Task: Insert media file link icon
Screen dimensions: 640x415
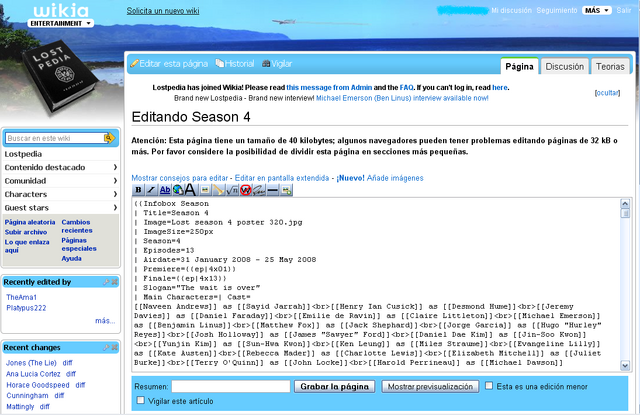Action: pos(218,190)
